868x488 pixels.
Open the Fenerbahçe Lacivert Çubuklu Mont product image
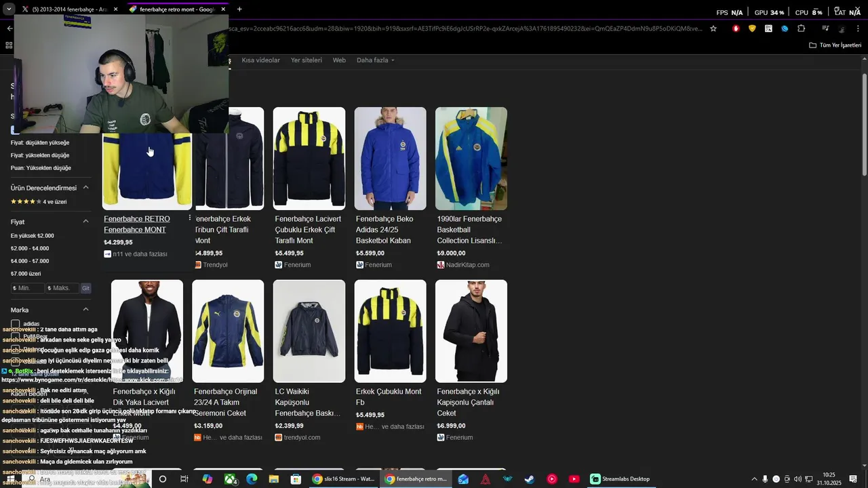tap(309, 159)
